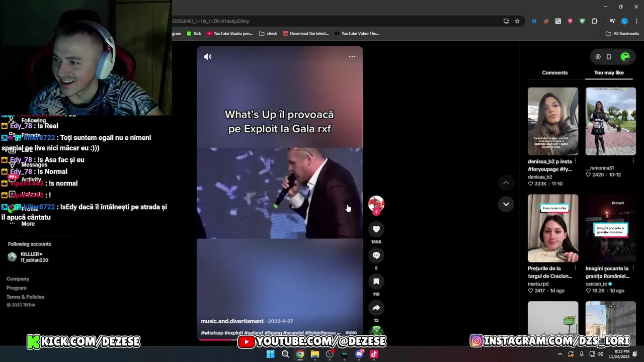Open the Kick bookmark
The image size is (644, 362).
tap(194, 34)
